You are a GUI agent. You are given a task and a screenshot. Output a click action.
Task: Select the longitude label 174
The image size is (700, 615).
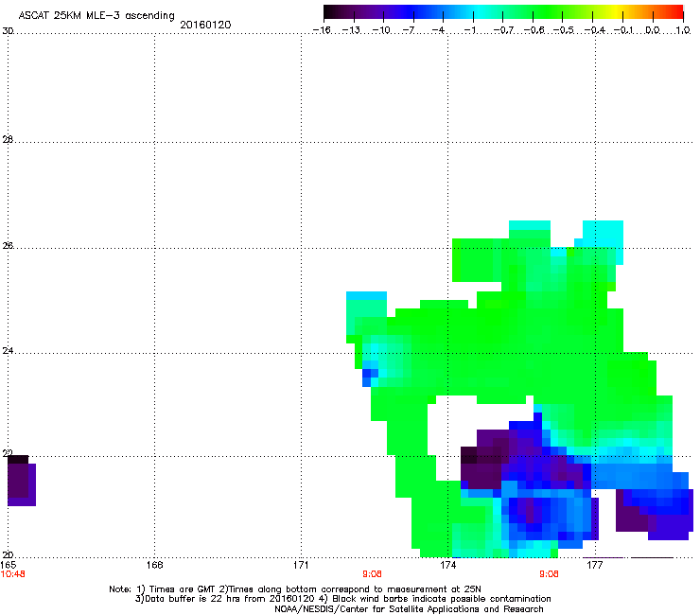click(447, 565)
